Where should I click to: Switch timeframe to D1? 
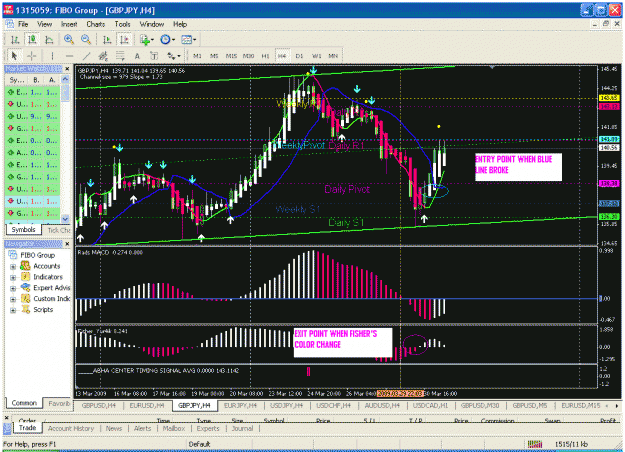[x=299, y=56]
